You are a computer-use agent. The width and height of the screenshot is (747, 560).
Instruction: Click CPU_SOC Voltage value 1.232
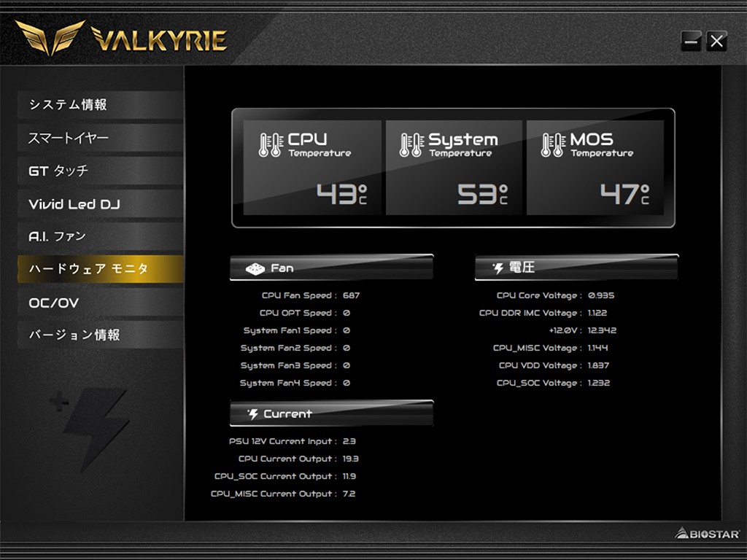(598, 383)
